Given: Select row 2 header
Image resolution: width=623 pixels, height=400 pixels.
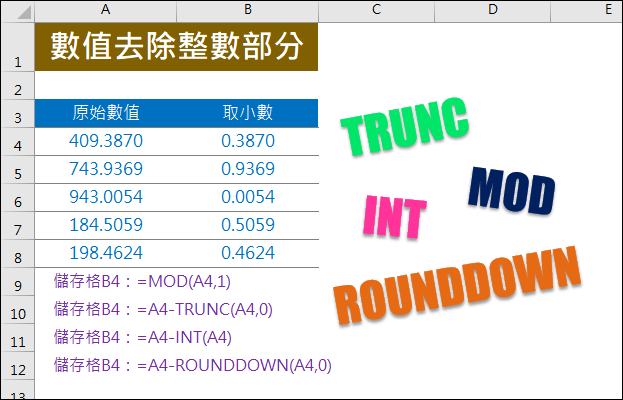Looking at the screenshot, I should [x=18, y=85].
